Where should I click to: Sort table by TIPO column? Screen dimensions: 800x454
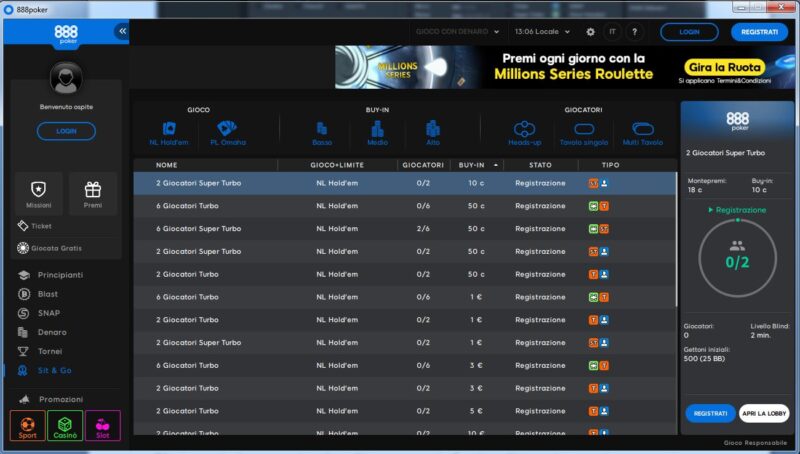coord(610,165)
